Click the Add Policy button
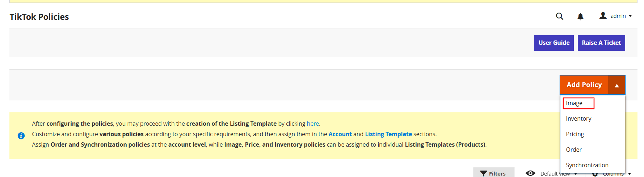This screenshot has height=177, width=644. click(x=584, y=85)
